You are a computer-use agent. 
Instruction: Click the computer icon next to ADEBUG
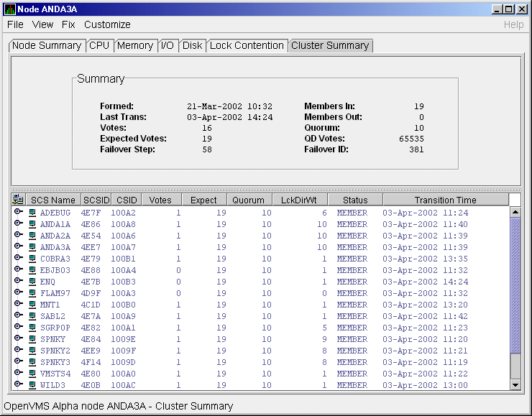pos(32,213)
